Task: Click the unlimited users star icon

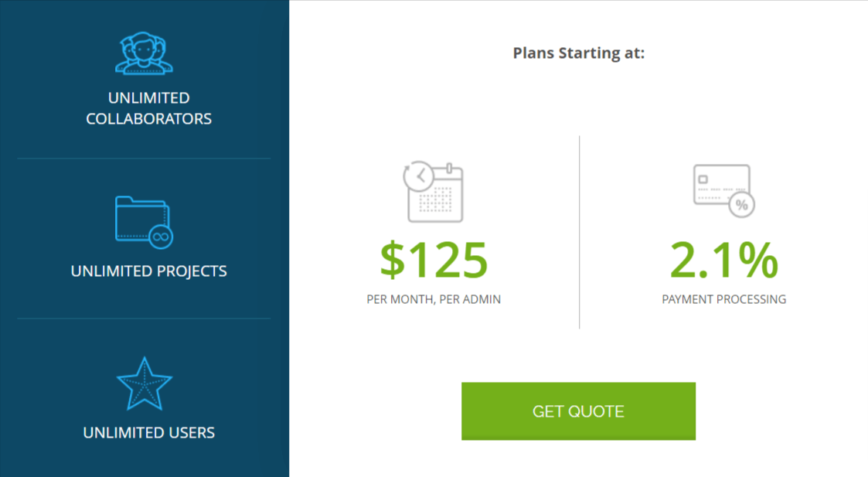Action: 144,383
